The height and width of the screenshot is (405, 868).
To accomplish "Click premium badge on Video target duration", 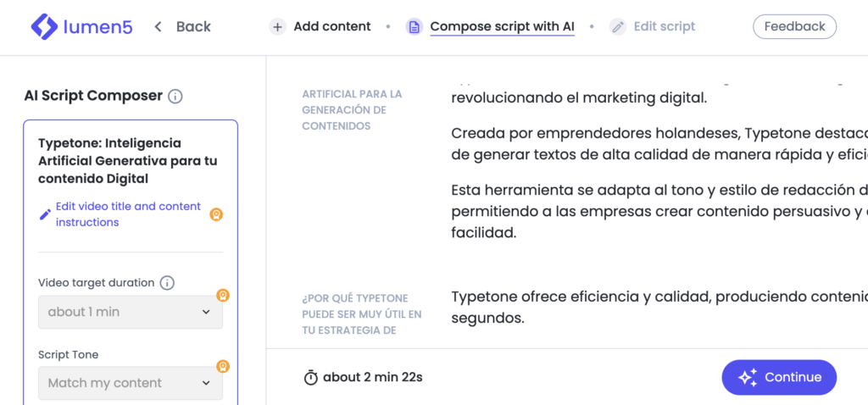I will pyautogui.click(x=223, y=295).
